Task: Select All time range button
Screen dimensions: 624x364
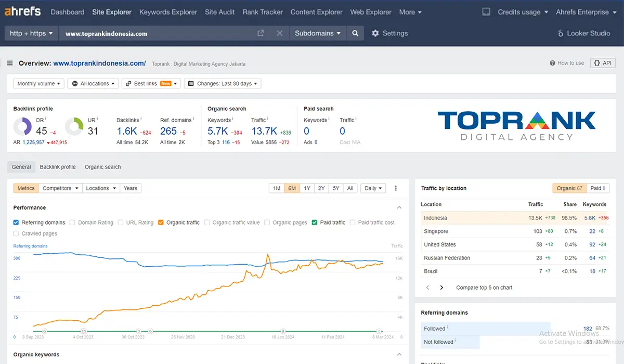Action: pos(350,188)
